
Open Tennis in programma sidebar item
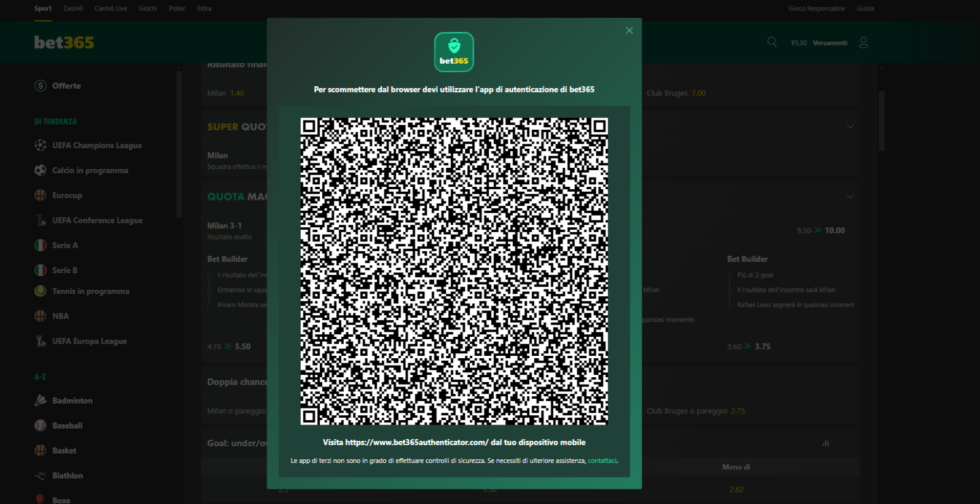pyautogui.click(x=91, y=291)
